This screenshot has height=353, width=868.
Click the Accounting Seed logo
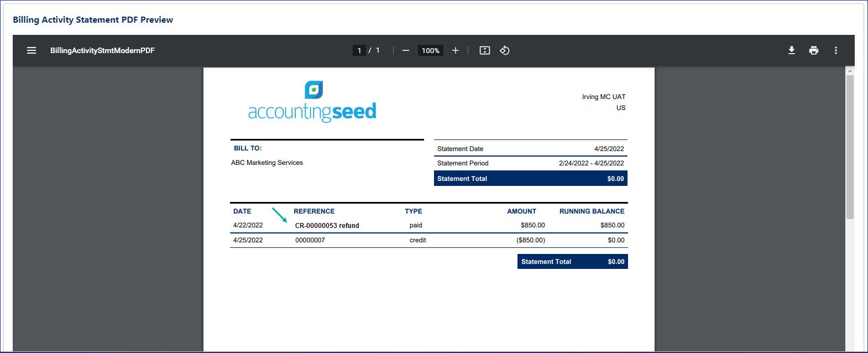click(312, 102)
